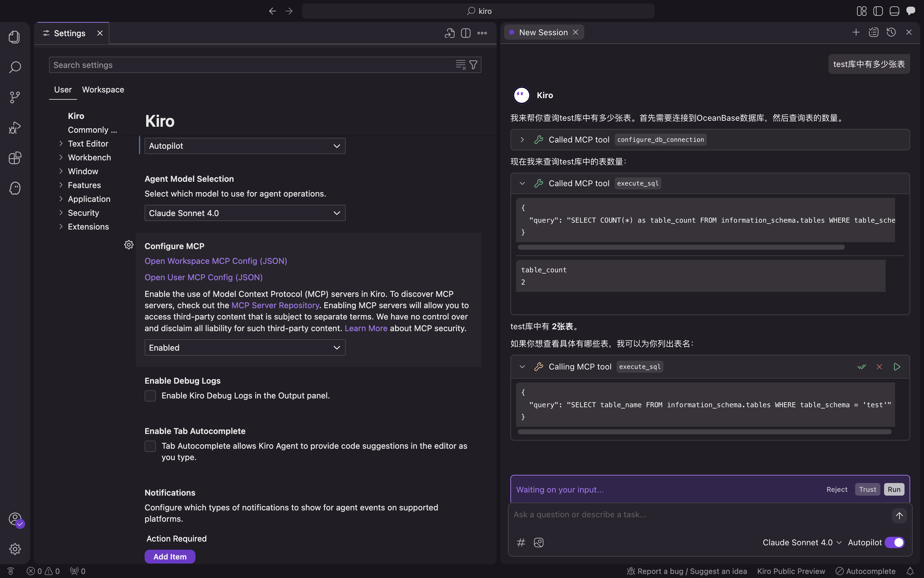Open Settings JSON file icon
The width and height of the screenshot is (924, 578).
tap(450, 33)
